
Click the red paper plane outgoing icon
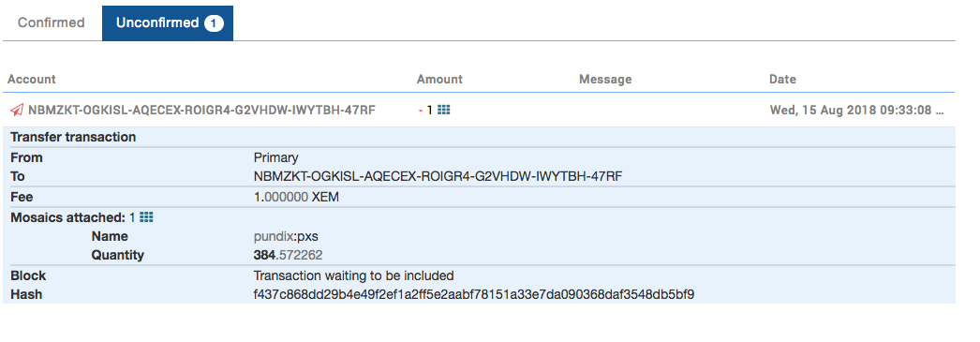click(17, 110)
